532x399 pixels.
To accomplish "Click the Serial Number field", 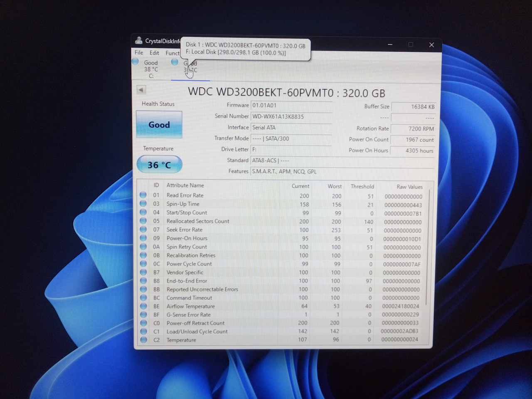I will click(291, 117).
